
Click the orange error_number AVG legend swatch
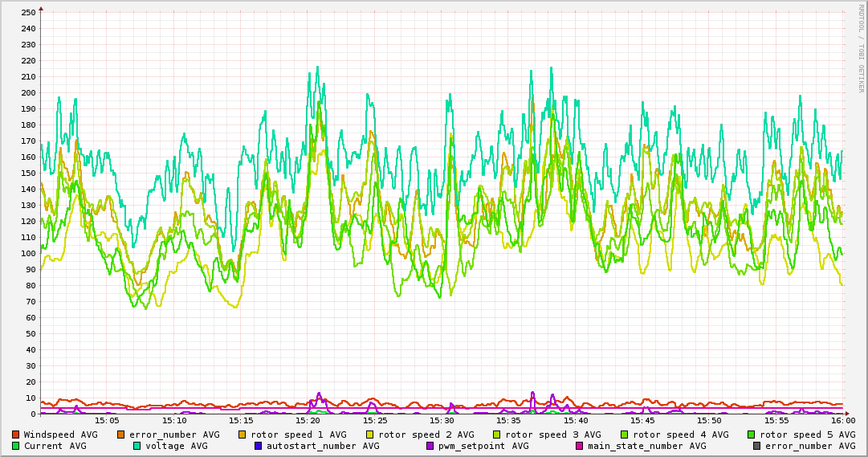120,435
